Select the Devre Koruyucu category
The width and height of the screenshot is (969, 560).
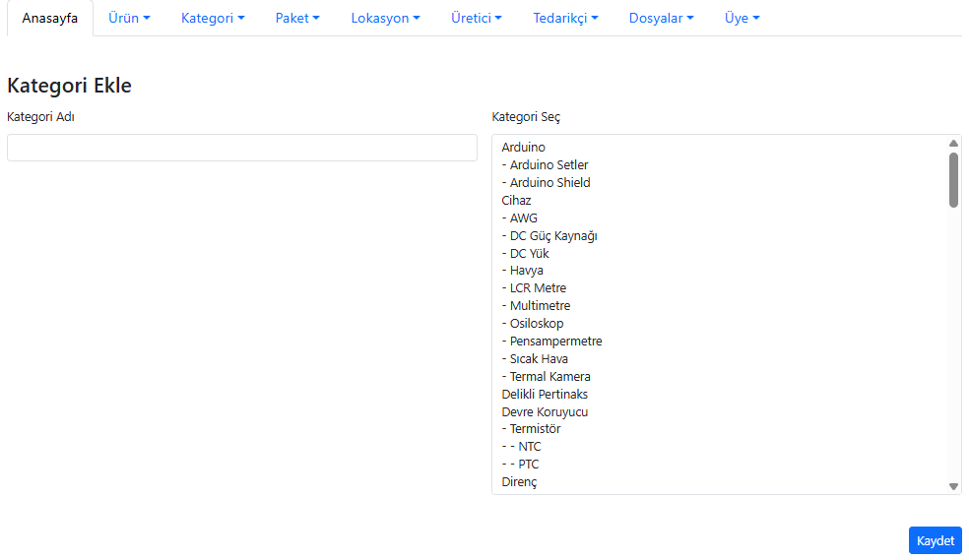(545, 412)
